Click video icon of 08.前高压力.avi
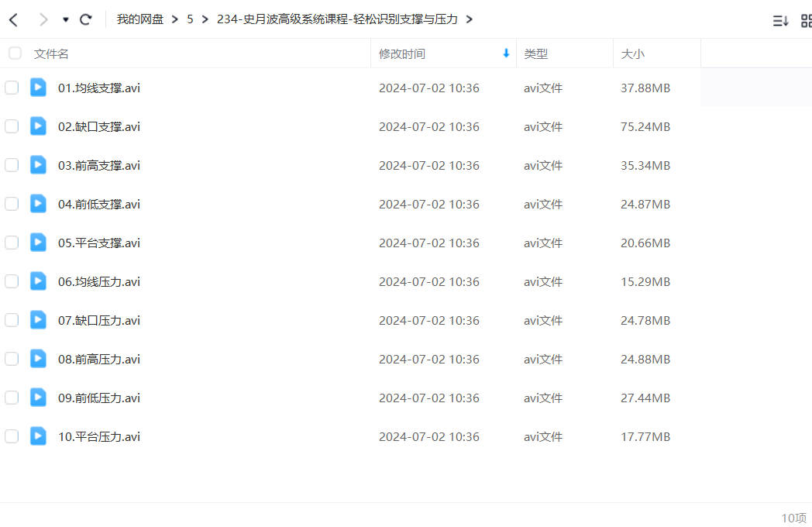The height and width of the screenshot is (527, 812). coord(38,359)
